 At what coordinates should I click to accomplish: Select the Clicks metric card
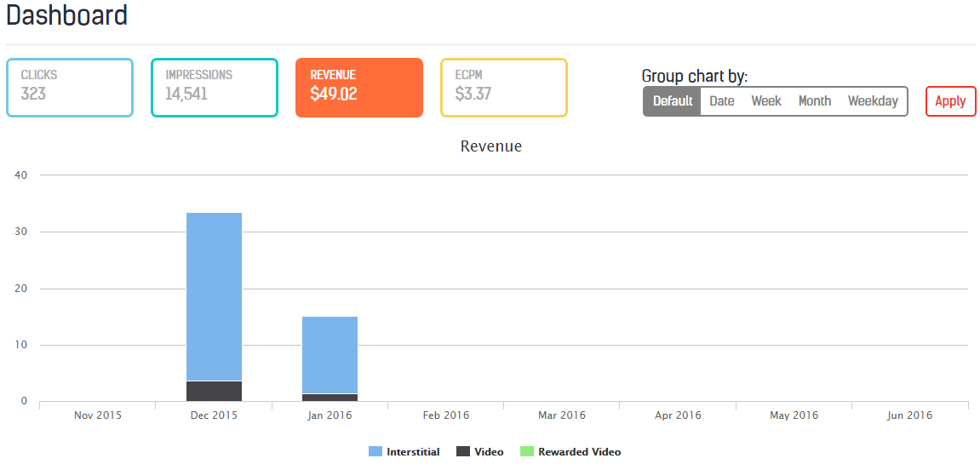(x=70, y=88)
